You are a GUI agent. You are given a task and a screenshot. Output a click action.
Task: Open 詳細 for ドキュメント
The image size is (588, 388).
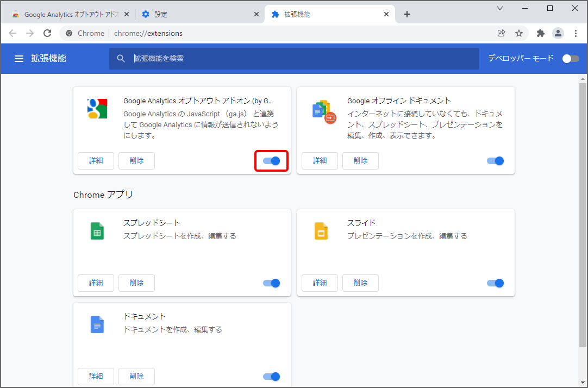96,377
